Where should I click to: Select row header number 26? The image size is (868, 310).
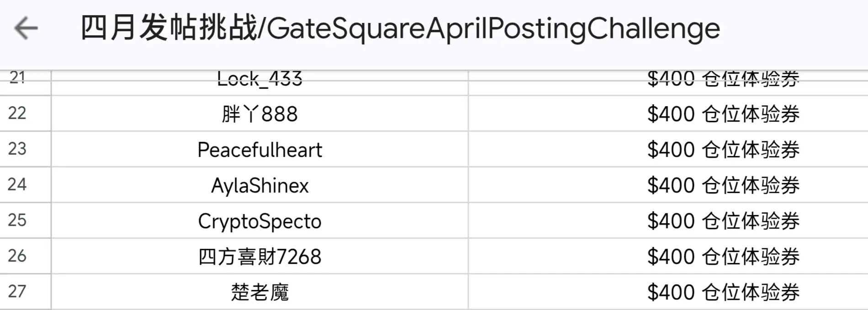17,256
